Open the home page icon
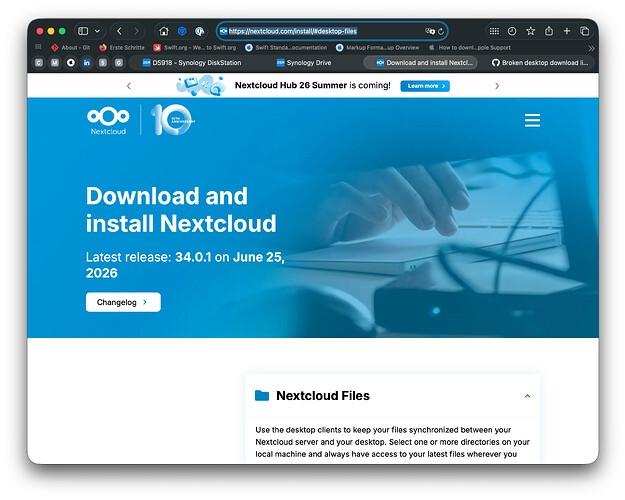The width and height of the screenshot is (625, 500). coord(164,31)
